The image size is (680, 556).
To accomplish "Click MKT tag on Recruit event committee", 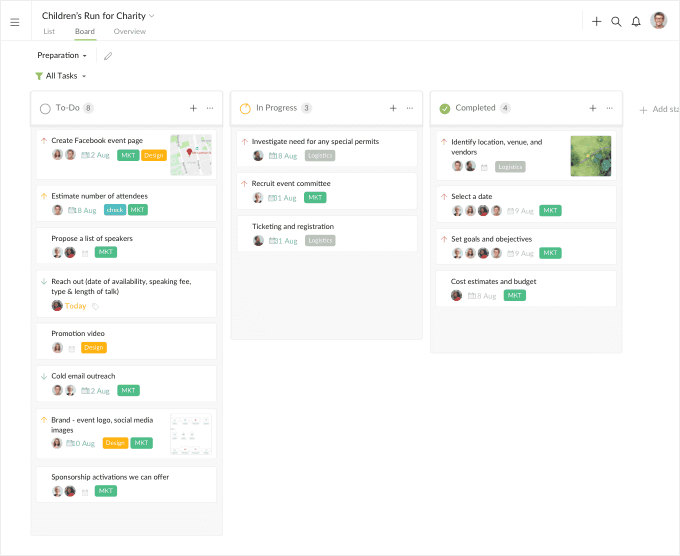I will point(315,198).
